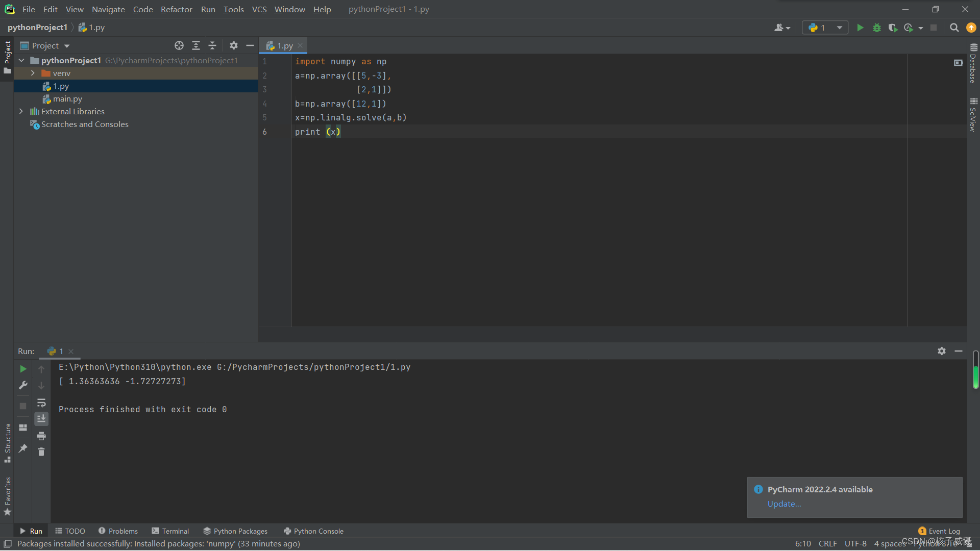Click the Update... link in notification
The height and width of the screenshot is (551, 980).
(784, 504)
